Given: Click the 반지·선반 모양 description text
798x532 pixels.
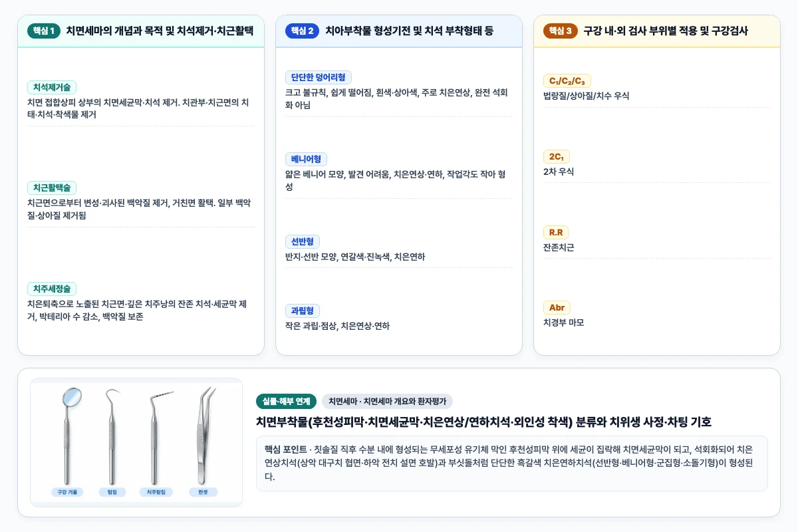Looking at the screenshot, I should [x=355, y=256].
